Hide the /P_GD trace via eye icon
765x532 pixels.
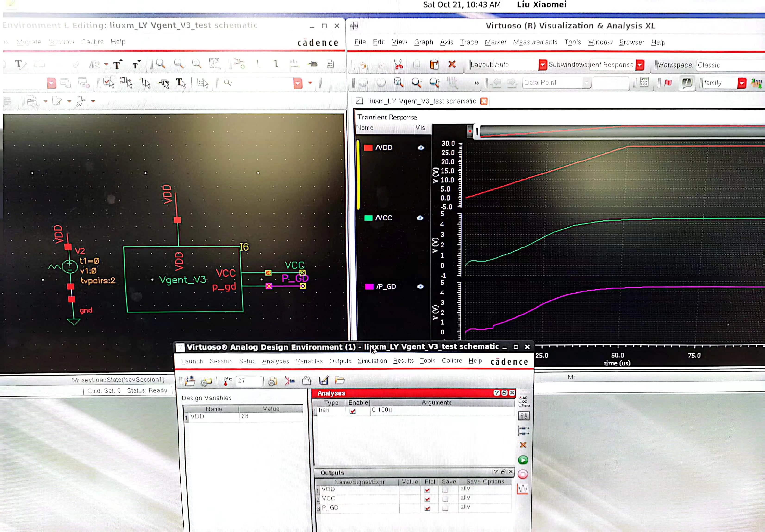tap(420, 286)
